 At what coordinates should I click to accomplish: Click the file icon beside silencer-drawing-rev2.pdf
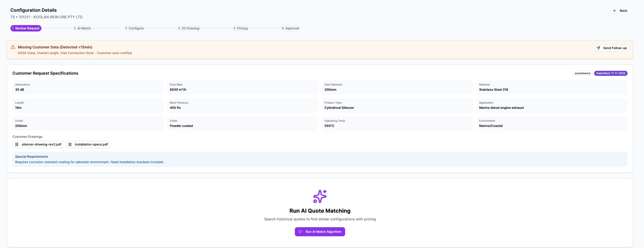(17, 144)
